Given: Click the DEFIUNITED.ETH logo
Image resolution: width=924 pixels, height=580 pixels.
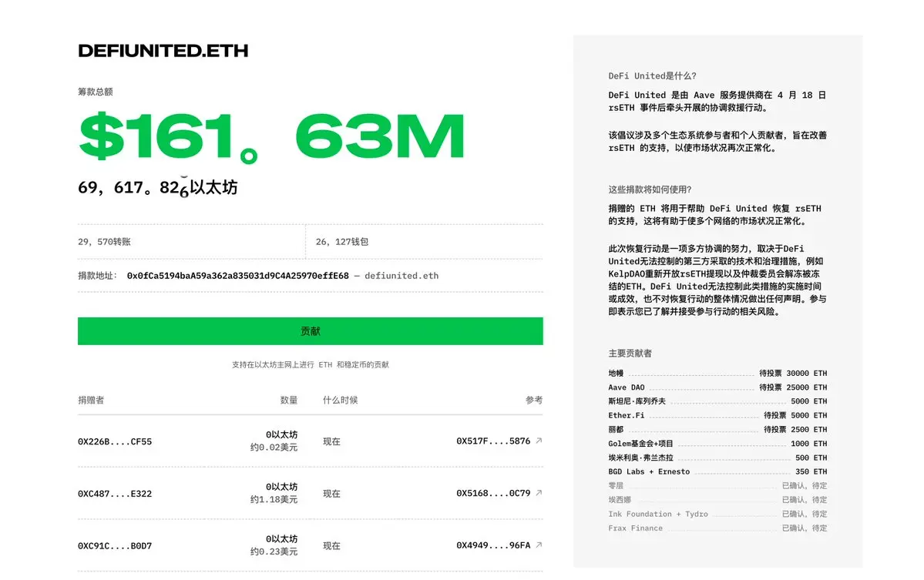Looking at the screenshot, I should [163, 51].
